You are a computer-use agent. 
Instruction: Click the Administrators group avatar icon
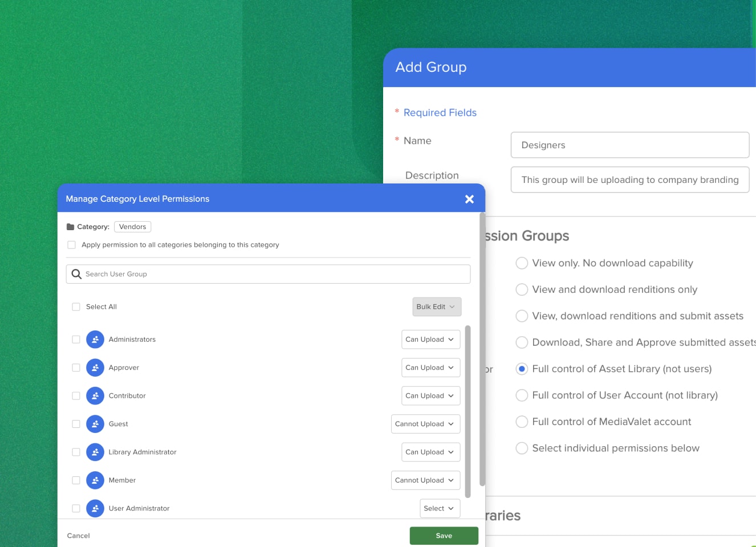pos(95,340)
